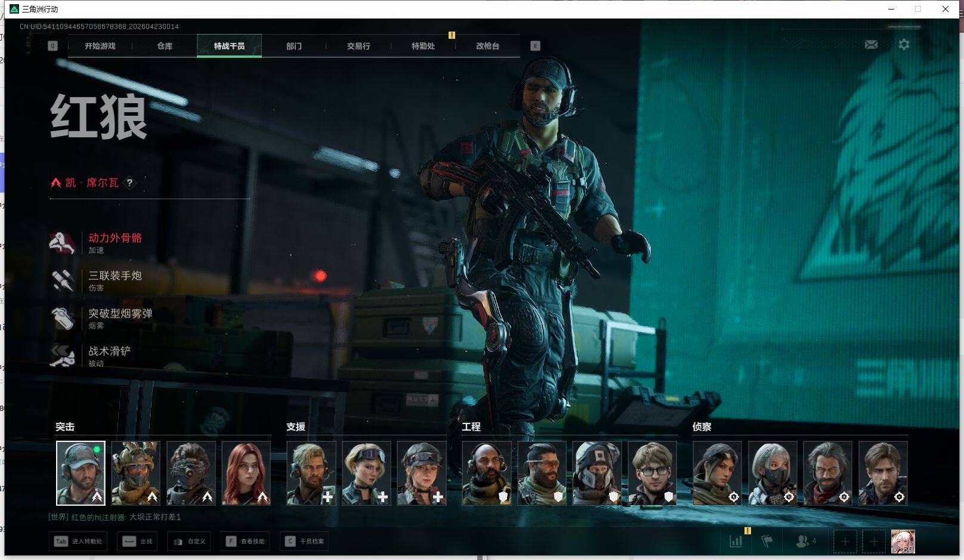This screenshot has width=964, height=560.
Task: Select the blond bearded support operator
Action: [x=311, y=473]
